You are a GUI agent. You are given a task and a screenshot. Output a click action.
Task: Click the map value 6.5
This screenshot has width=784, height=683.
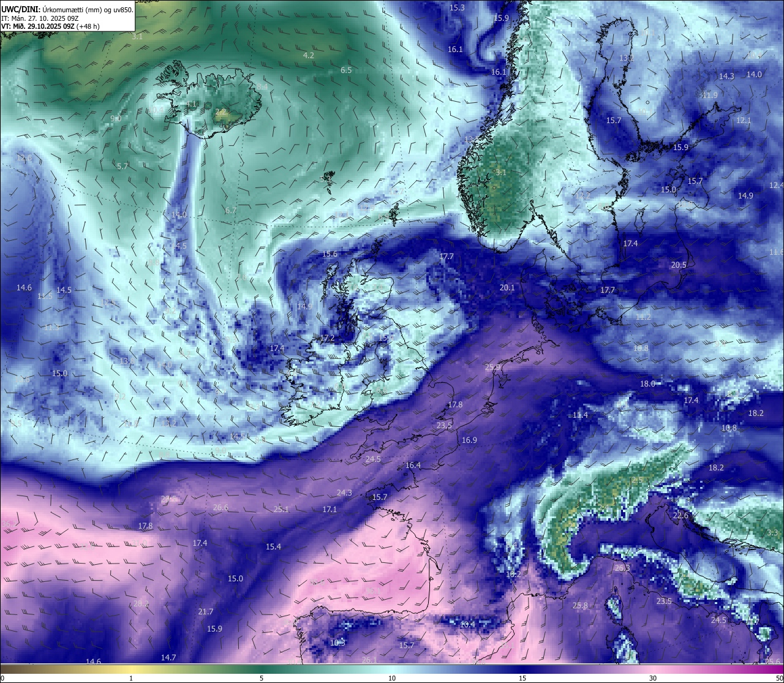346,70
